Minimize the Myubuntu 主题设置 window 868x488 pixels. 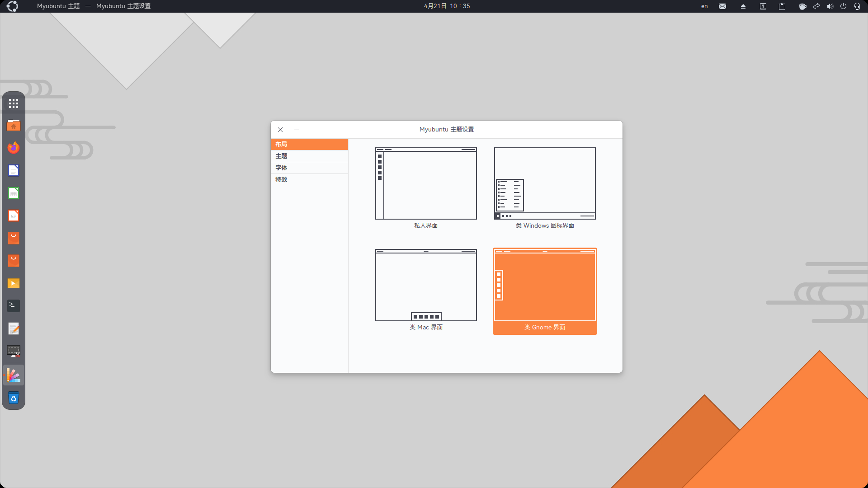(x=297, y=130)
